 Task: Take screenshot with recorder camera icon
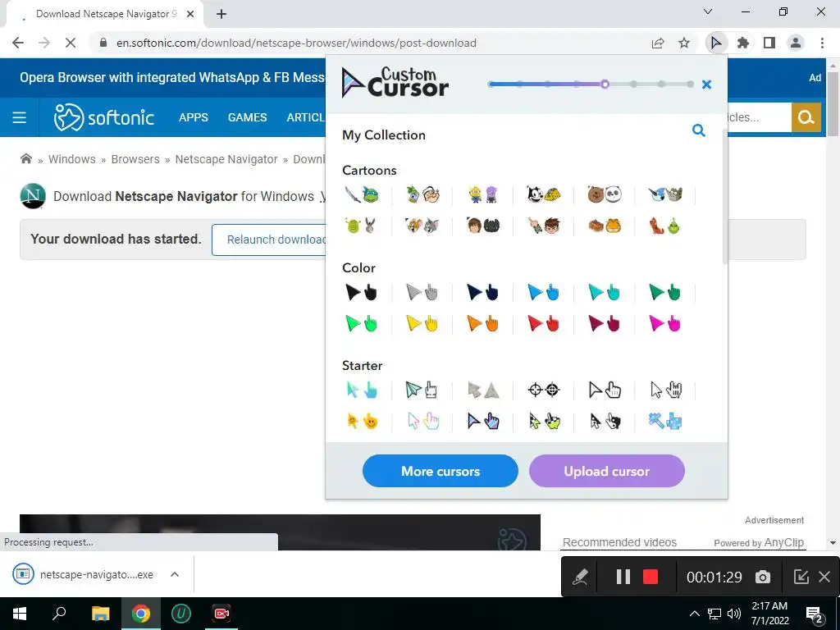coord(763,577)
